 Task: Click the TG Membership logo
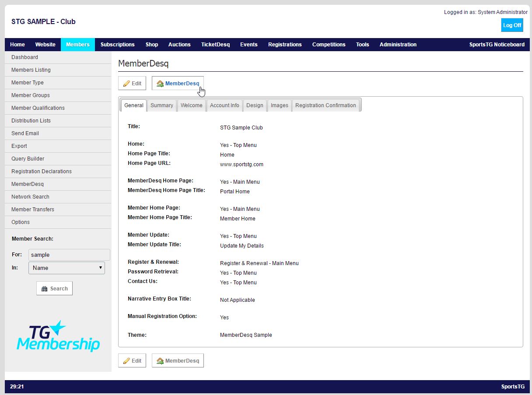point(58,336)
